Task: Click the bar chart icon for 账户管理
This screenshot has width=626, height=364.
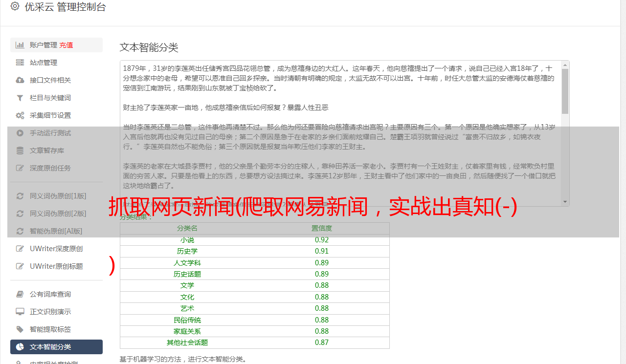Action: 20,45
